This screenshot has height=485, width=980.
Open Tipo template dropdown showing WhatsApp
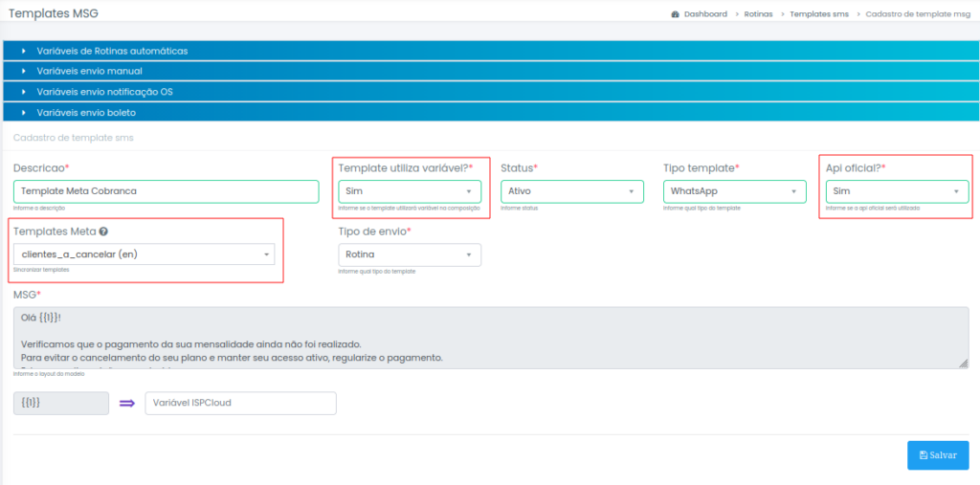pos(734,191)
